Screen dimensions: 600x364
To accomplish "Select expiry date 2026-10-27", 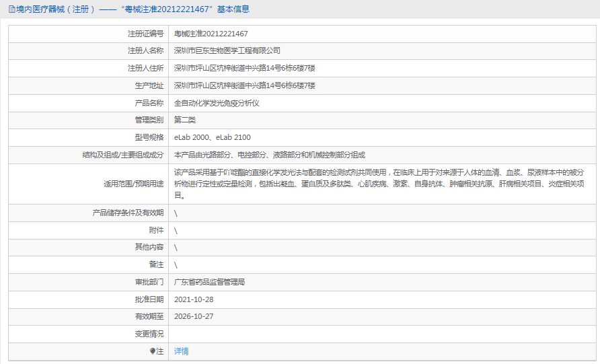I will click(x=194, y=316).
